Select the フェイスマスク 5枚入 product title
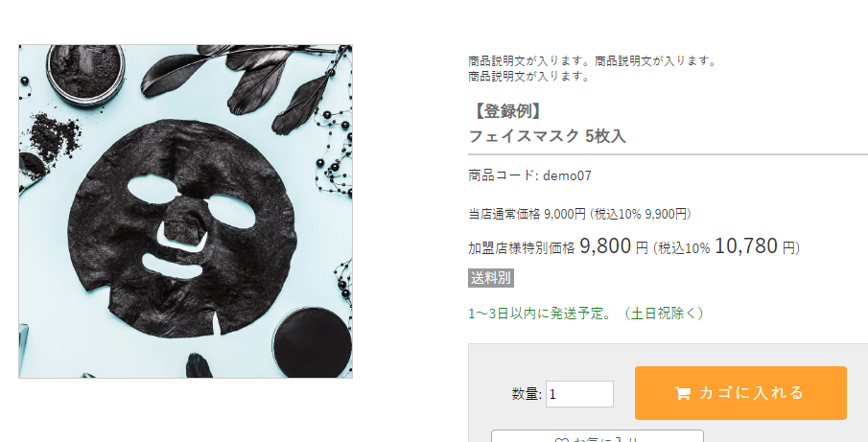The image size is (868, 442). click(547, 136)
